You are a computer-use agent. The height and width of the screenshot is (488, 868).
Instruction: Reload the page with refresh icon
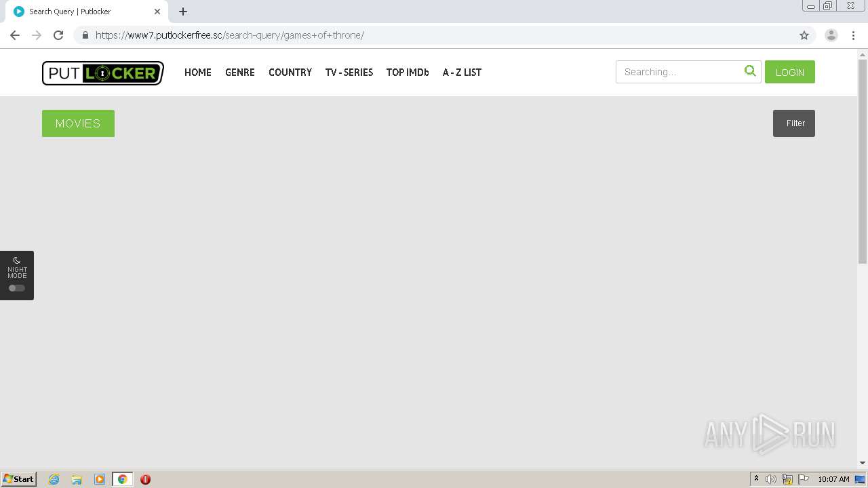click(x=58, y=35)
